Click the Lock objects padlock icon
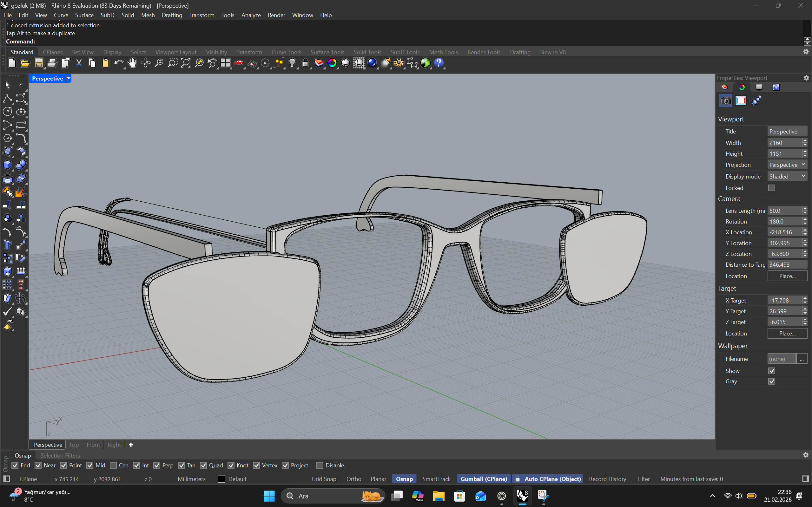This screenshot has width=812, height=507. pos(305,63)
